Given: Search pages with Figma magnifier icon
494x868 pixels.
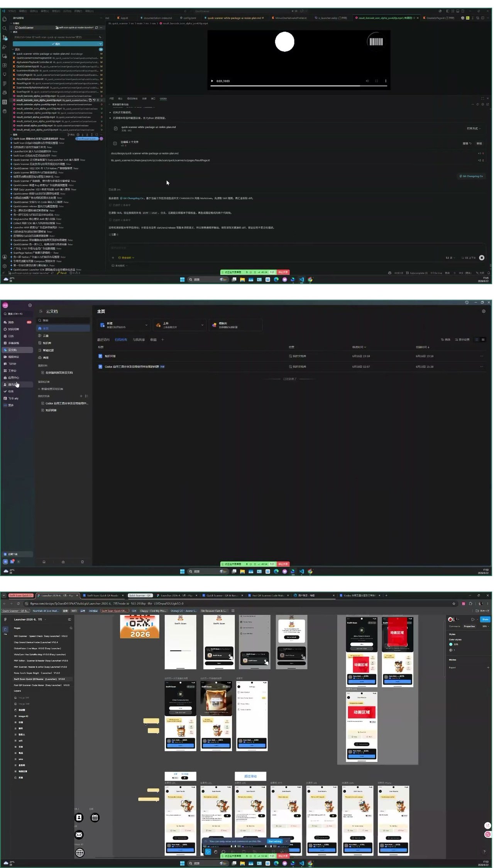Looking at the screenshot, I should click(71, 628).
